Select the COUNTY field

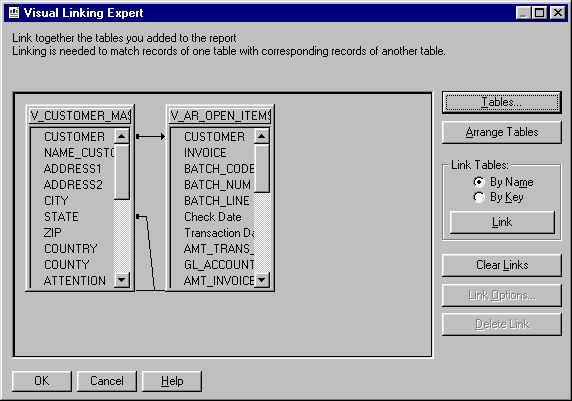pos(66,265)
